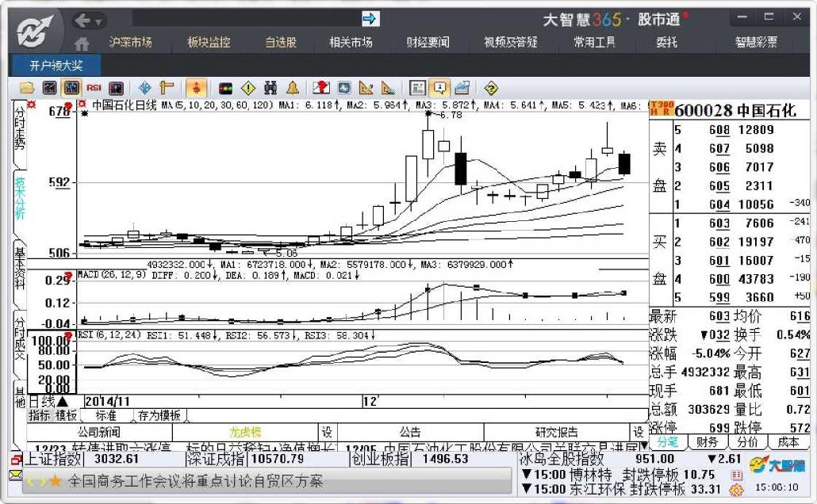Click the blue monitor icon in toolbar
Screen dimensions: 817x504
pyautogui.click(x=344, y=88)
